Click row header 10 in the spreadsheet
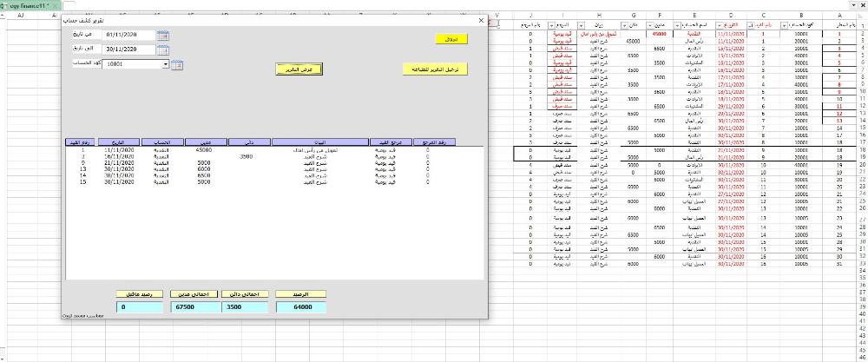Image resolution: width=868 pixels, height=362 pixels. point(863,91)
